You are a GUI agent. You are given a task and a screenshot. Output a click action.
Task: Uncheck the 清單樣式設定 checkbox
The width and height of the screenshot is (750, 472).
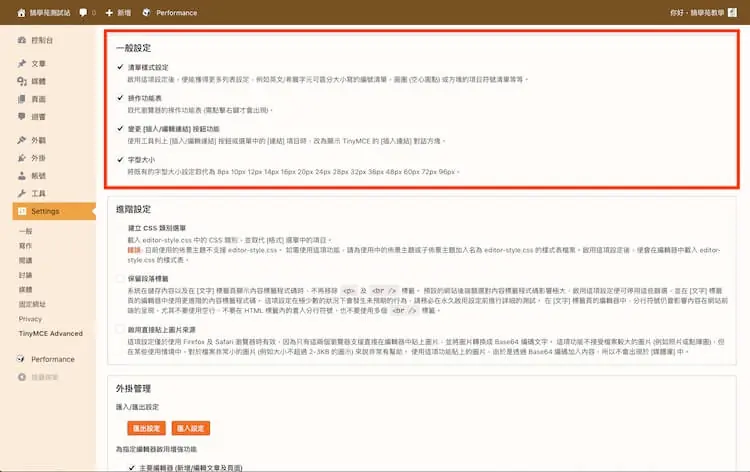pyautogui.click(x=120, y=67)
